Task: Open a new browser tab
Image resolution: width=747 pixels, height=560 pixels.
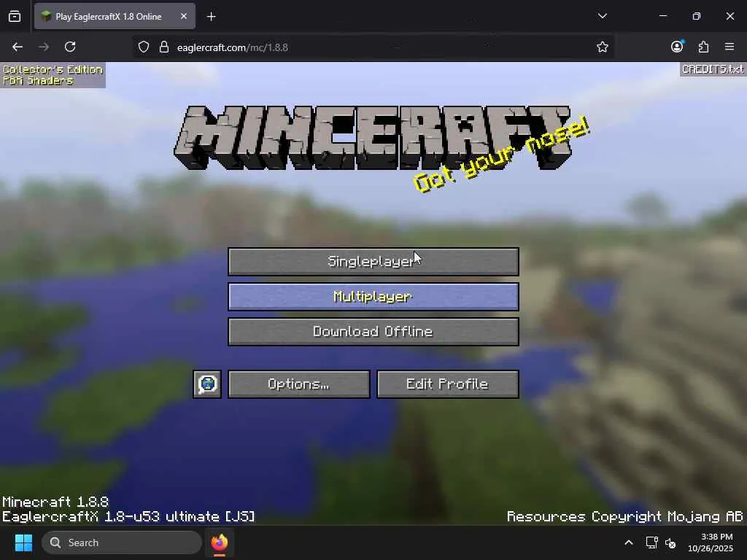Action: (211, 17)
